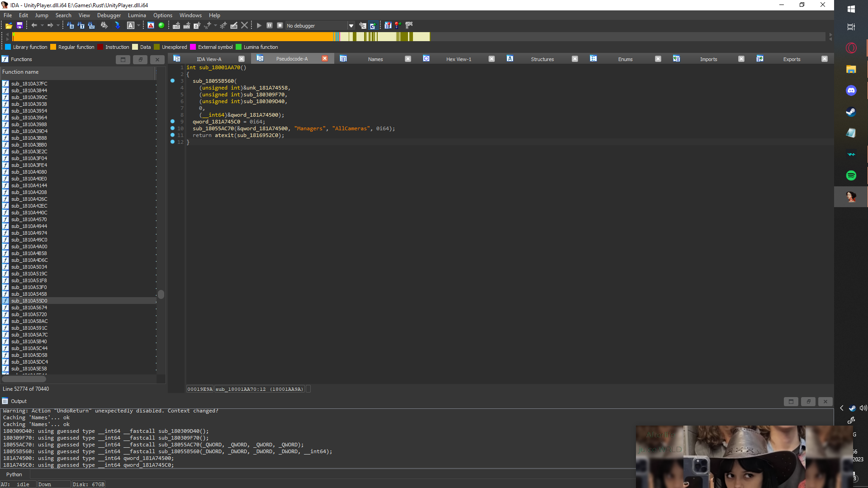Close the Hex View-1 tab

point(492,59)
